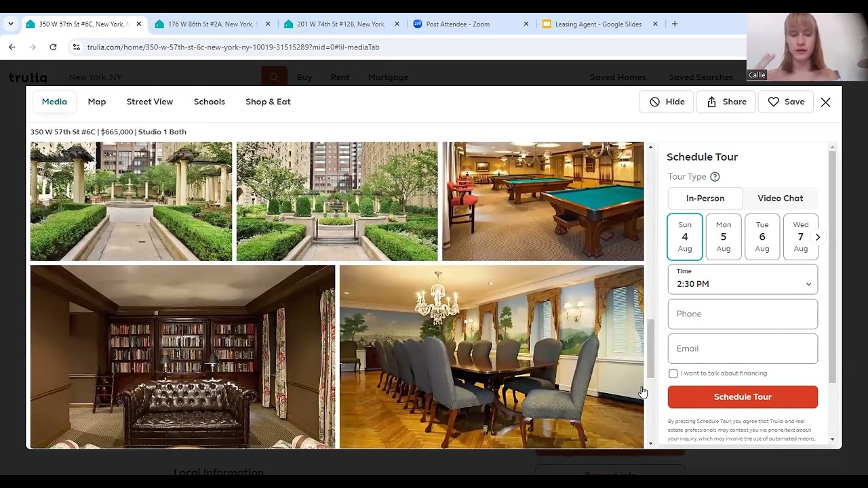The height and width of the screenshot is (488, 868).
Task: Select Video Chat tour type
Action: (780, 198)
